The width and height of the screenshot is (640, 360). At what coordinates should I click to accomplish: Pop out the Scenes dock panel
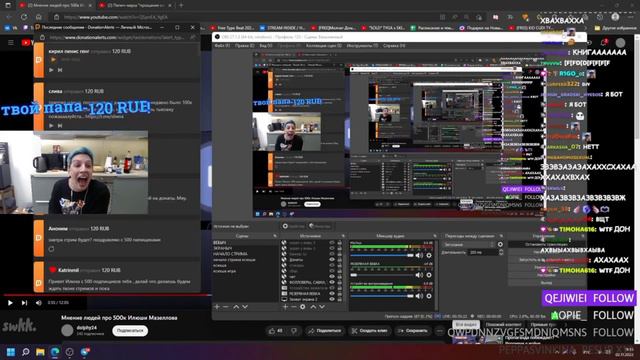click(x=275, y=236)
